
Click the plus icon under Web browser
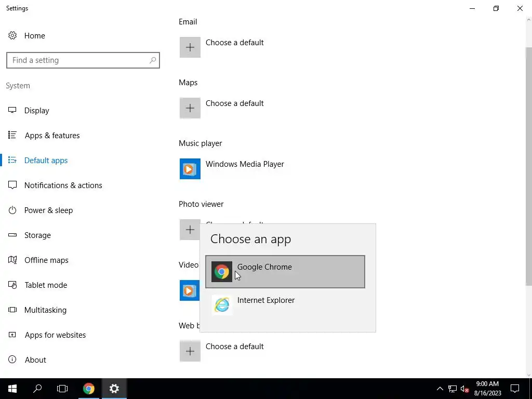190,351
